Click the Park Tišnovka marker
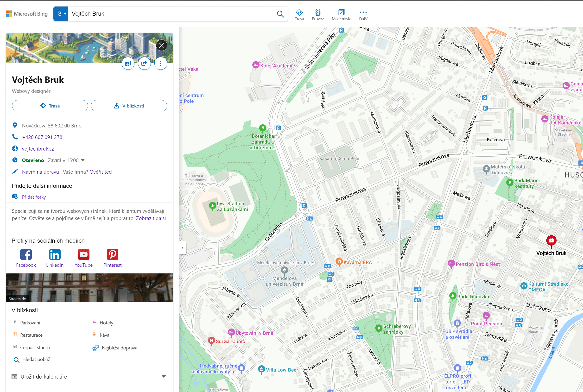583x392 pixels. [453, 296]
